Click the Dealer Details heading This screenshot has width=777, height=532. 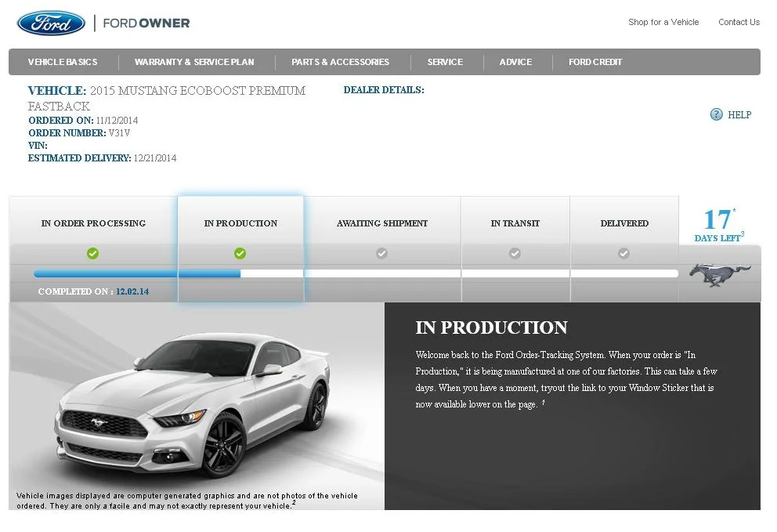(x=384, y=90)
